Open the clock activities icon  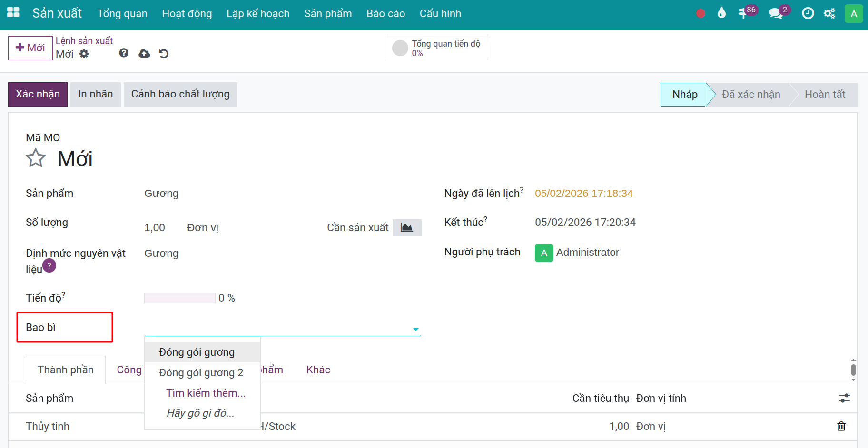808,13
